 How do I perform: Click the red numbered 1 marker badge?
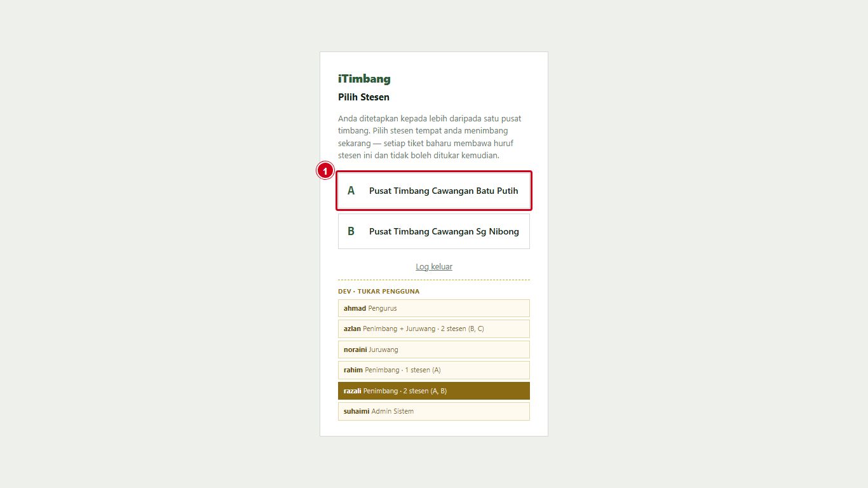tap(325, 170)
